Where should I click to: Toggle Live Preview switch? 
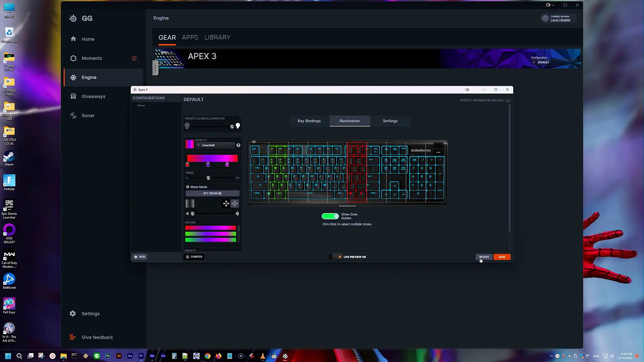point(336,257)
